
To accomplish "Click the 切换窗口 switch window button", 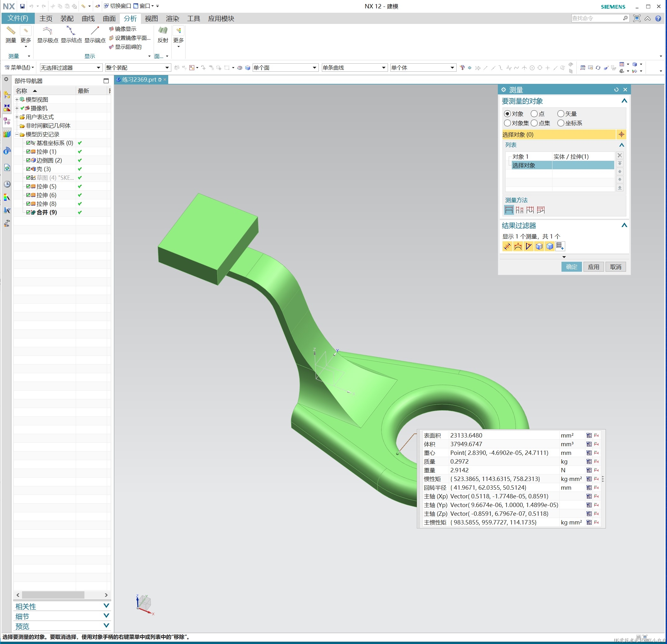I will coord(117,6).
